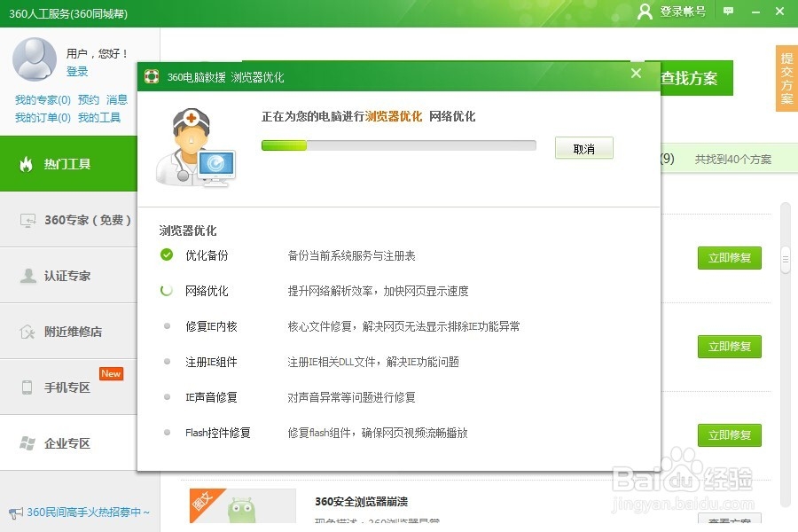Open 我的订单(0) link
798x532 pixels.
click(43, 118)
